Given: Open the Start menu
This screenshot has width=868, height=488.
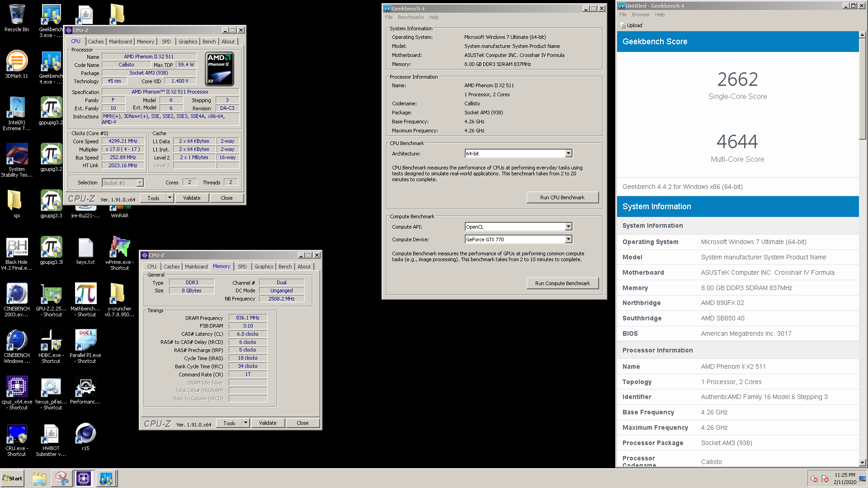Looking at the screenshot, I should pos(12,479).
